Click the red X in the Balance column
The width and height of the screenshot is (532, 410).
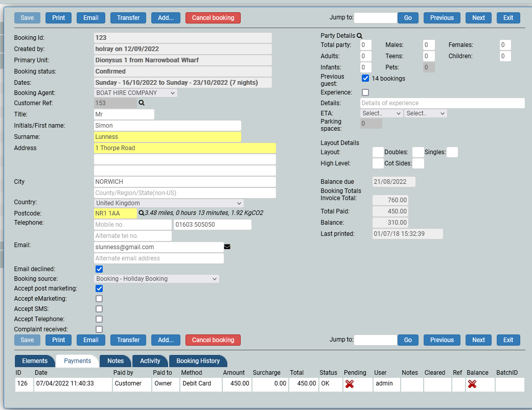472,384
